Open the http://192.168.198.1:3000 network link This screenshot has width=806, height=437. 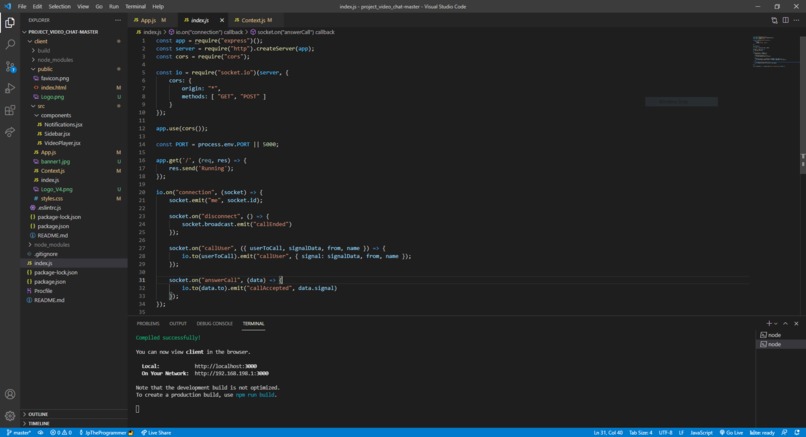[231, 373]
